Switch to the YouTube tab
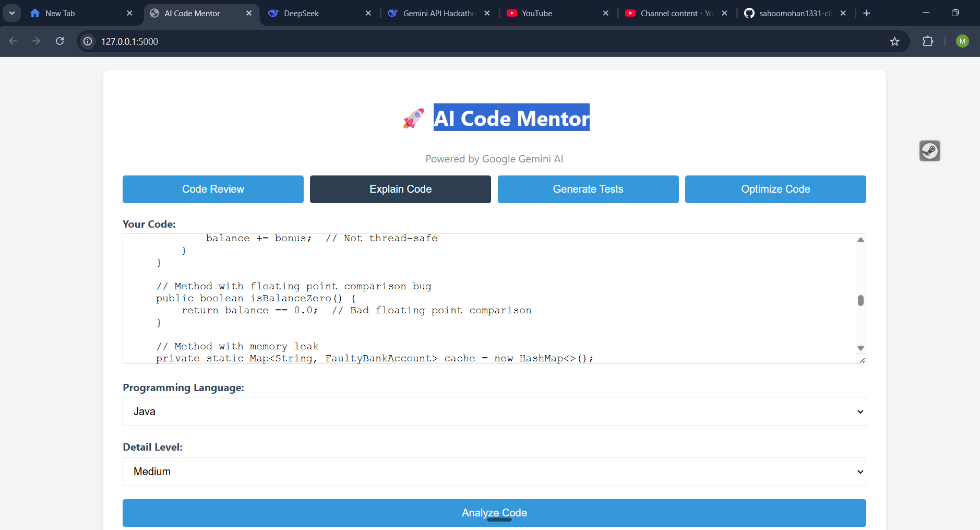The width and height of the screenshot is (980, 530). click(x=558, y=13)
